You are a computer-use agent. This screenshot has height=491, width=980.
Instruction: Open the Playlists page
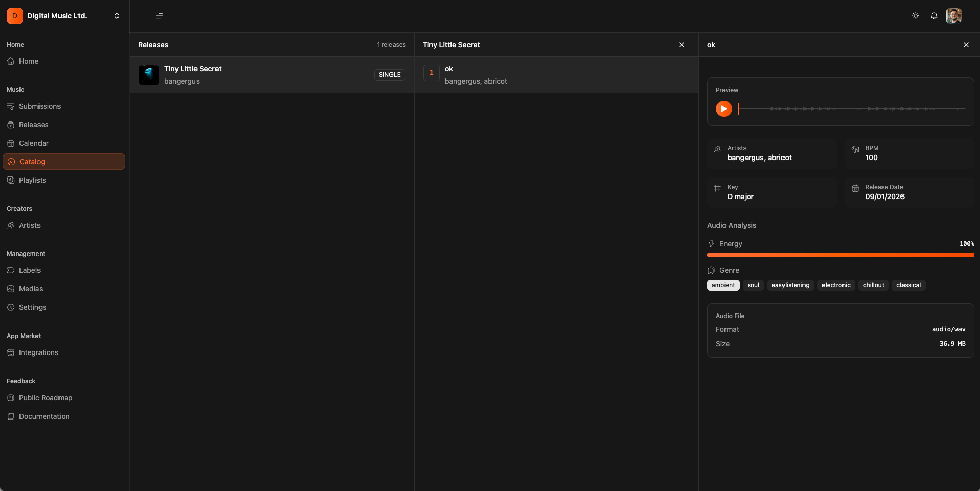pyautogui.click(x=64, y=180)
